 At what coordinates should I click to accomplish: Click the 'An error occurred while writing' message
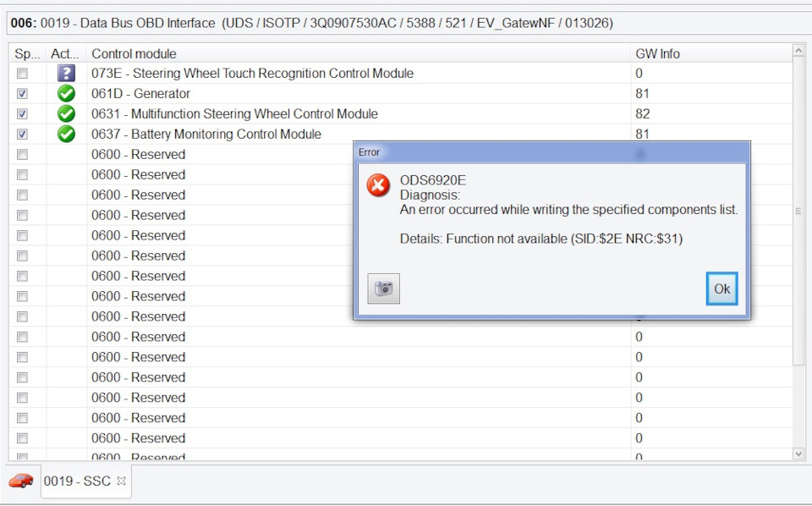pyautogui.click(x=568, y=209)
